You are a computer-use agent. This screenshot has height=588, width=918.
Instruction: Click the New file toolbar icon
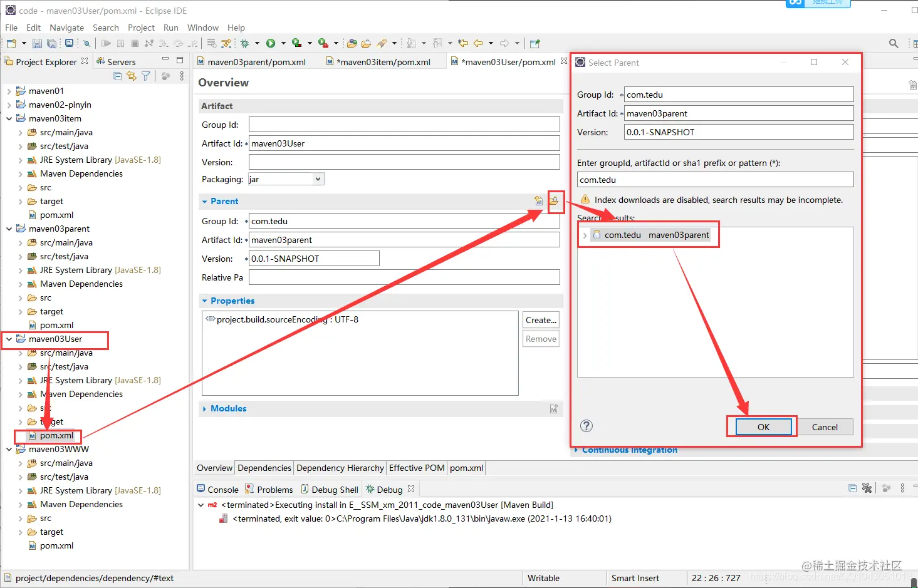pos(11,43)
